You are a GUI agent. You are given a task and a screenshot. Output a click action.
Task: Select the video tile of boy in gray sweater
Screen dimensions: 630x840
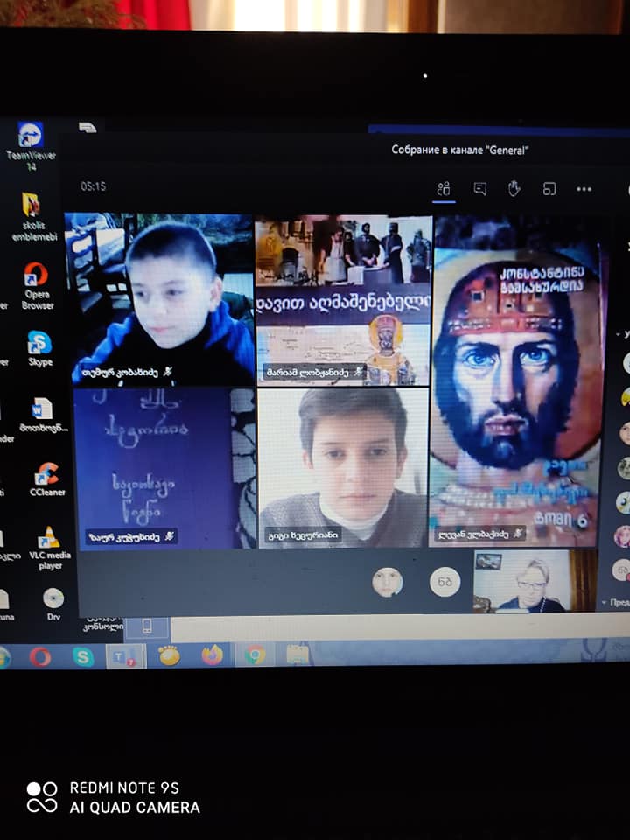coord(343,467)
